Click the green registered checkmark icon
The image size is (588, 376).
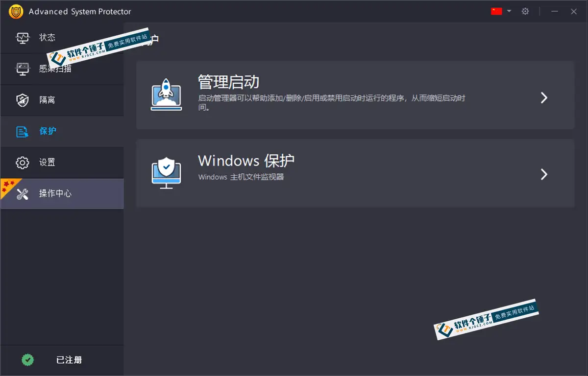click(x=28, y=360)
